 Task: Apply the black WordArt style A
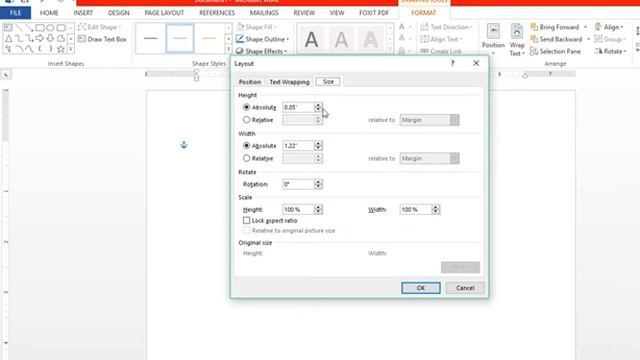[311, 40]
